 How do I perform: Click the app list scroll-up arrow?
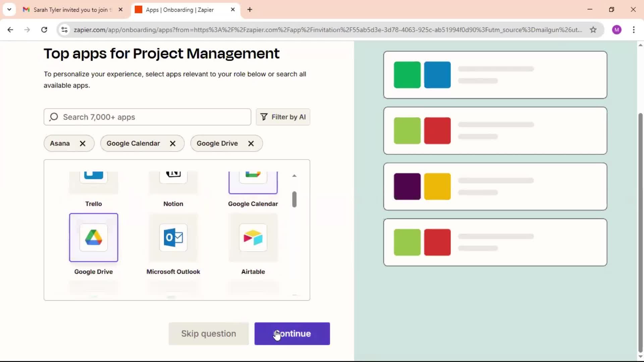[x=294, y=176]
